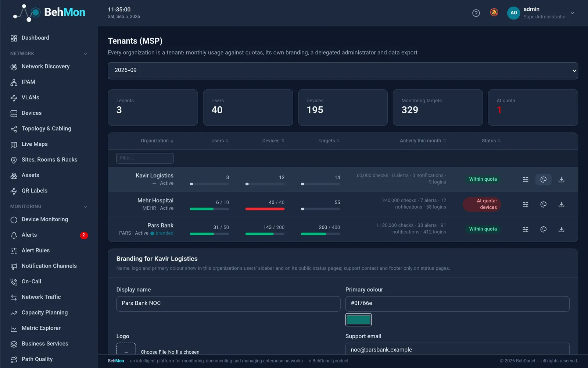
Task: Click the muted notifications bell icon
Action: click(x=494, y=13)
